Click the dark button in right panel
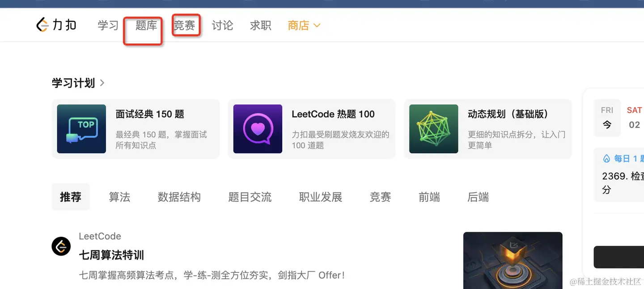This screenshot has height=289, width=644. point(619,257)
